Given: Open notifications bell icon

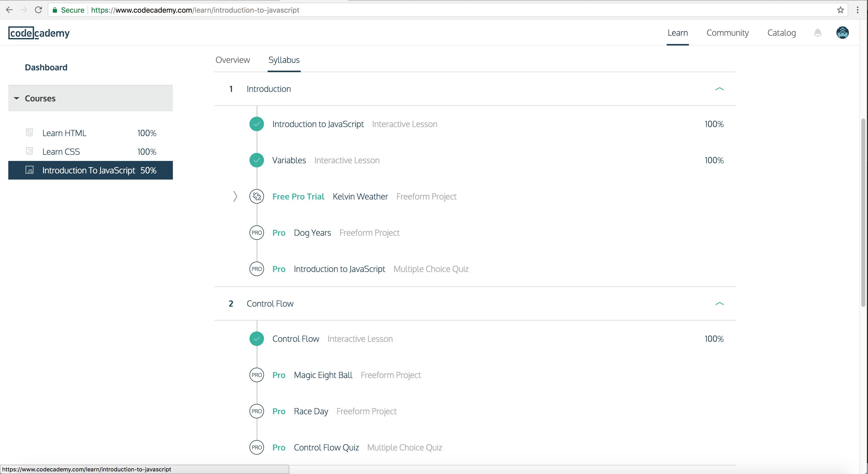Looking at the screenshot, I should pyautogui.click(x=818, y=33).
